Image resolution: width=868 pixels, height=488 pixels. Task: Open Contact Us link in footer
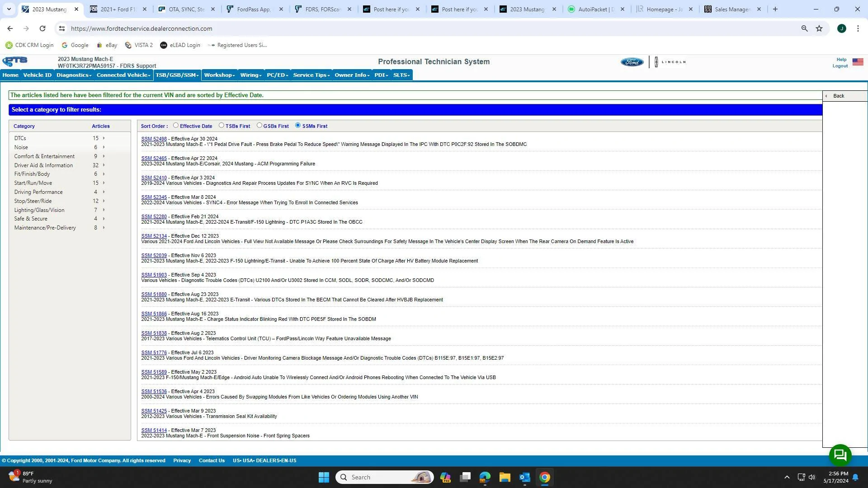pos(212,461)
